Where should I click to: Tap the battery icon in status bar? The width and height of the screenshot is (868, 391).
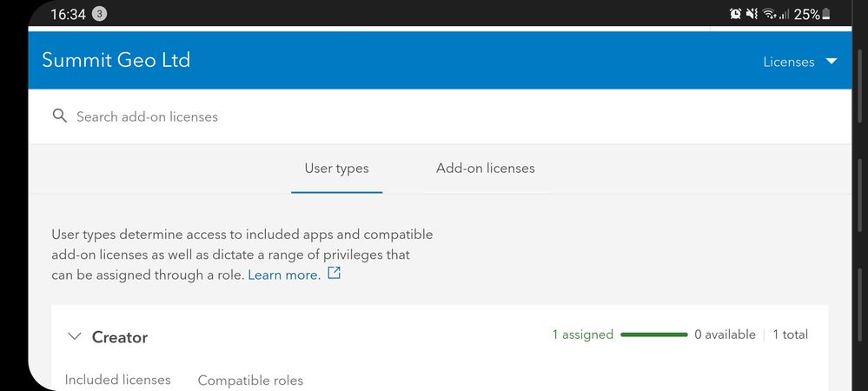(826, 14)
